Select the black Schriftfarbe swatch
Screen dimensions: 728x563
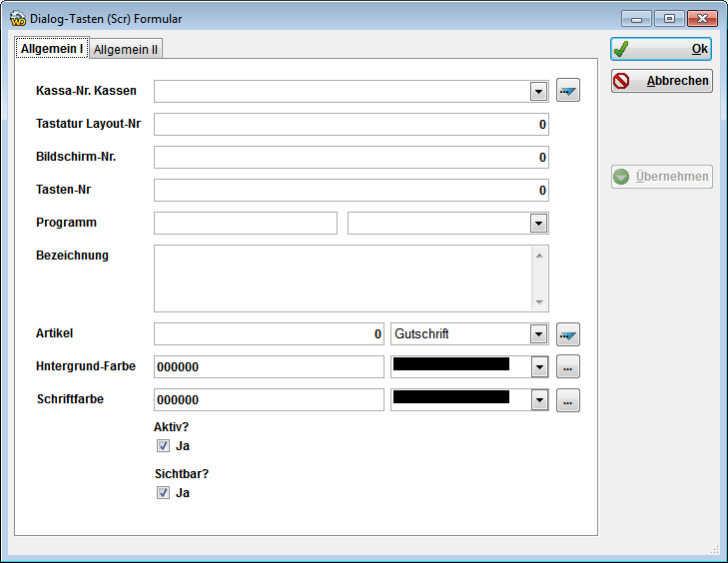coord(450,397)
